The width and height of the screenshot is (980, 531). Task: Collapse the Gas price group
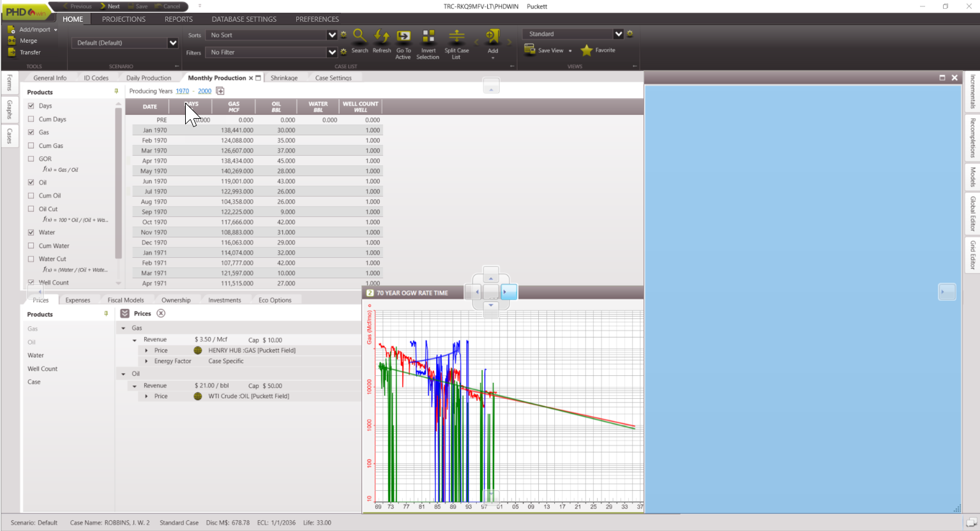[124, 328]
